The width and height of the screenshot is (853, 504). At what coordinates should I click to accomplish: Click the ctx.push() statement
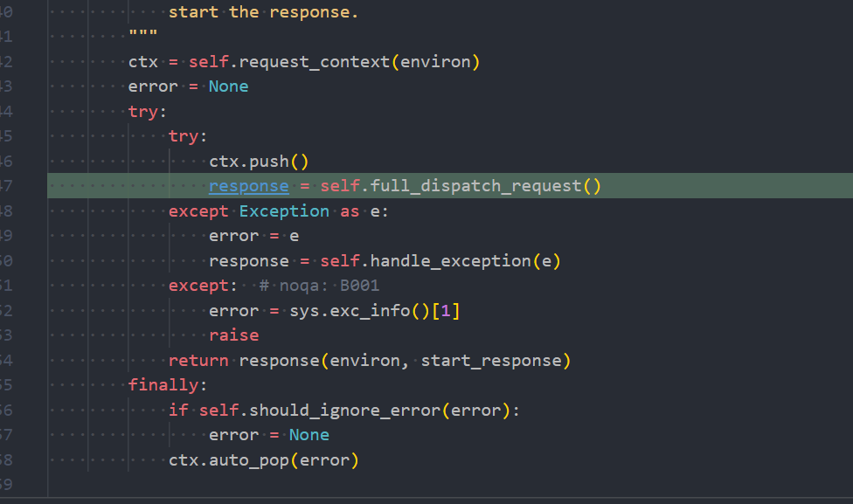259,162
